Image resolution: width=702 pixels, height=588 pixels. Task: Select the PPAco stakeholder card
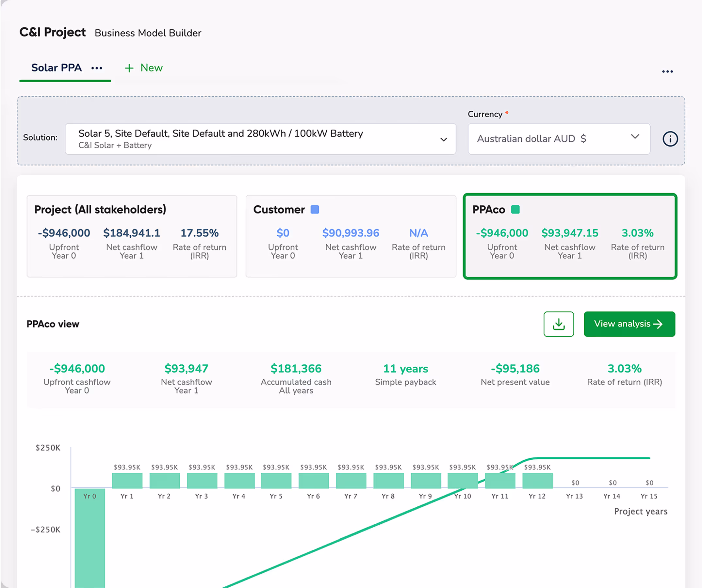point(570,236)
